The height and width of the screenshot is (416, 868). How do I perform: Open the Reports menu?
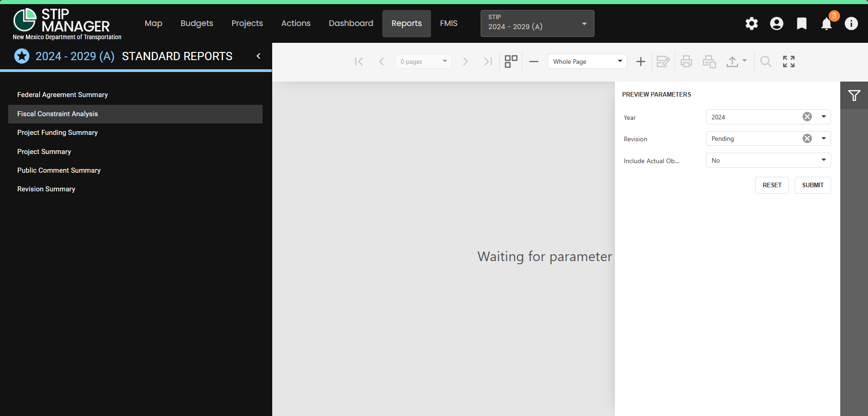tap(406, 23)
